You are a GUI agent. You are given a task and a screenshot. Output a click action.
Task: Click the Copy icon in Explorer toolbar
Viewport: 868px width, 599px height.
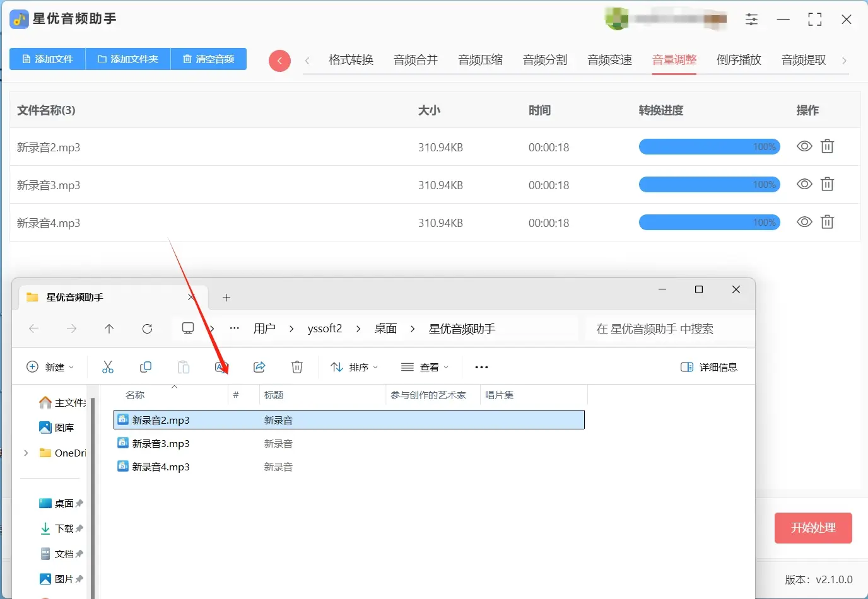pos(146,366)
